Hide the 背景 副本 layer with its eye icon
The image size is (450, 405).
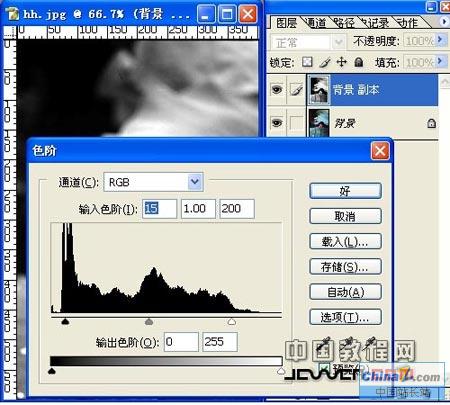coord(277,89)
